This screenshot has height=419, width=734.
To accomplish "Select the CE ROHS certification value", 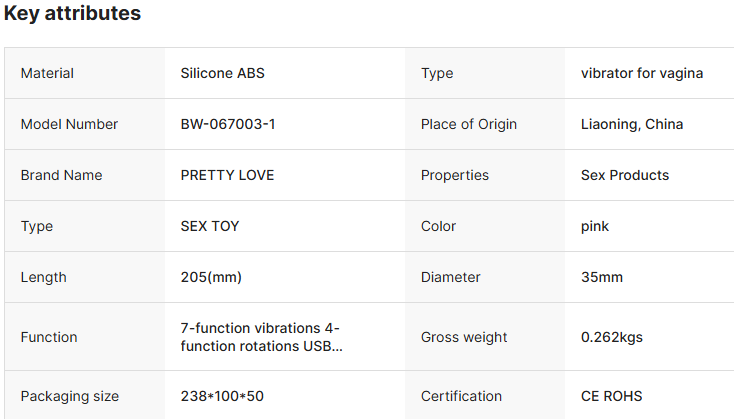I will (x=611, y=396).
